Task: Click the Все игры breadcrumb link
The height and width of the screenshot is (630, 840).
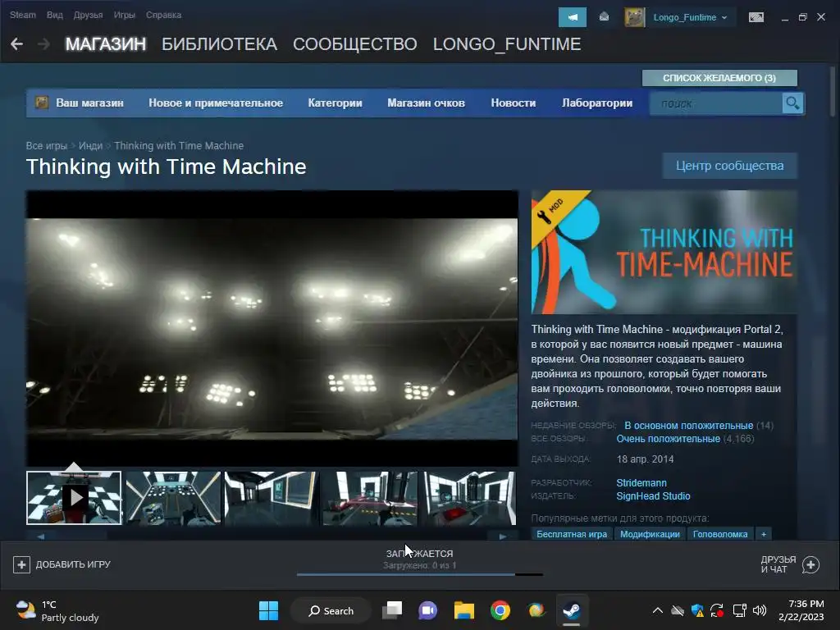Action: click(47, 146)
